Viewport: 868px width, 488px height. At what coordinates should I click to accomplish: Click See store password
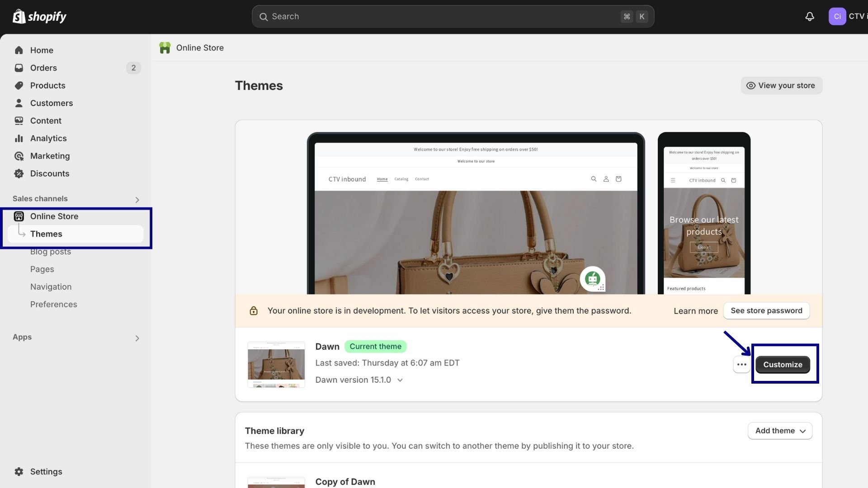point(766,311)
